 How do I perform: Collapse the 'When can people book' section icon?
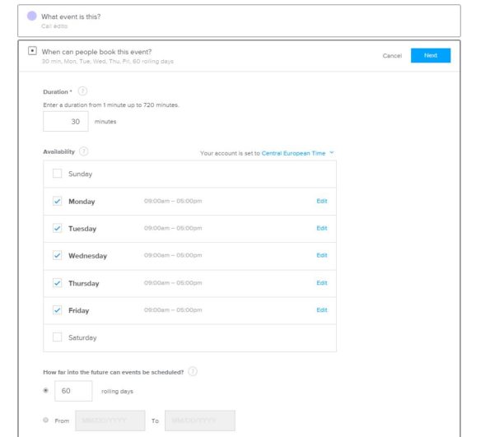(32, 51)
